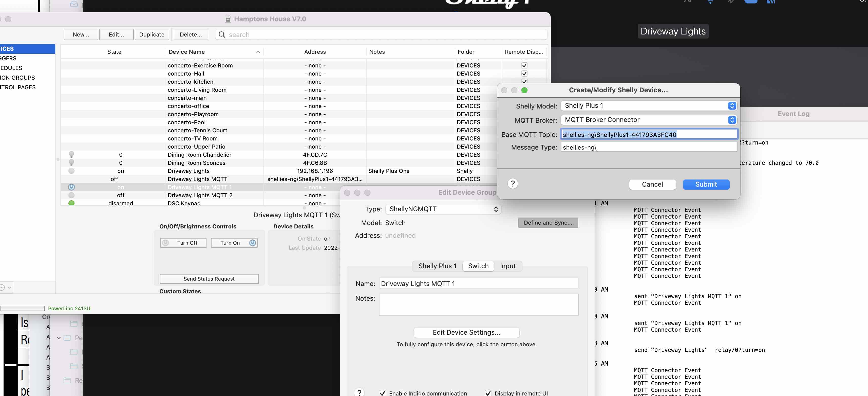Image resolution: width=868 pixels, height=396 pixels.
Task: Click the power icon inside Turn Off button
Action: [x=165, y=243]
